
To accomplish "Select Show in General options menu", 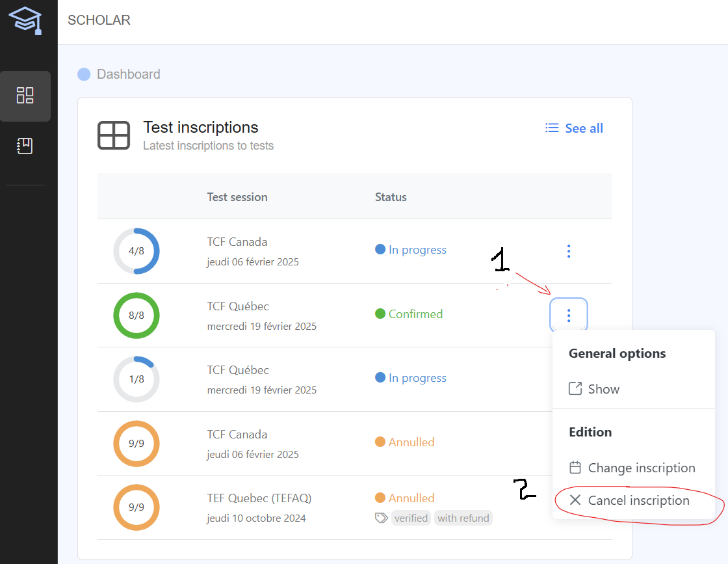I will (603, 389).
